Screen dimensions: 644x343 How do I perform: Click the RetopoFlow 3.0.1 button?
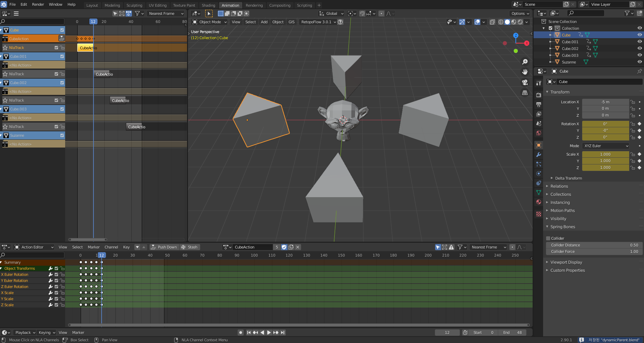point(318,22)
